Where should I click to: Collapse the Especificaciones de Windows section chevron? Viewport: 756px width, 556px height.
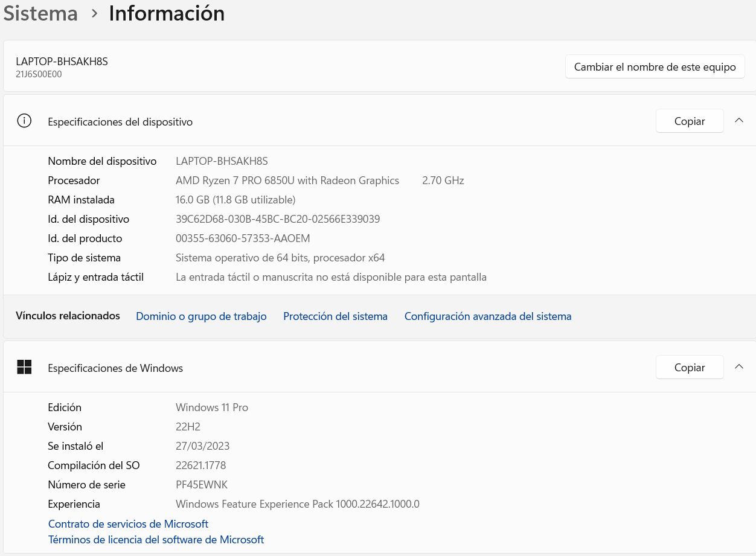coord(738,367)
